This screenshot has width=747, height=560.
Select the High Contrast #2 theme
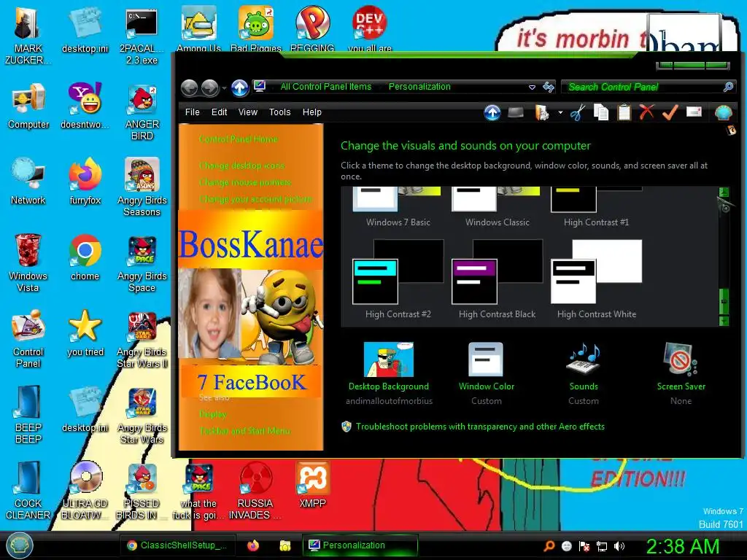[x=398, y=279]
